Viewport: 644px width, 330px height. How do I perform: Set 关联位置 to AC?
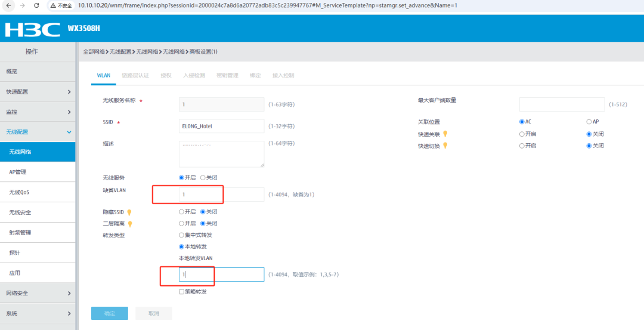tap(522, 122)
